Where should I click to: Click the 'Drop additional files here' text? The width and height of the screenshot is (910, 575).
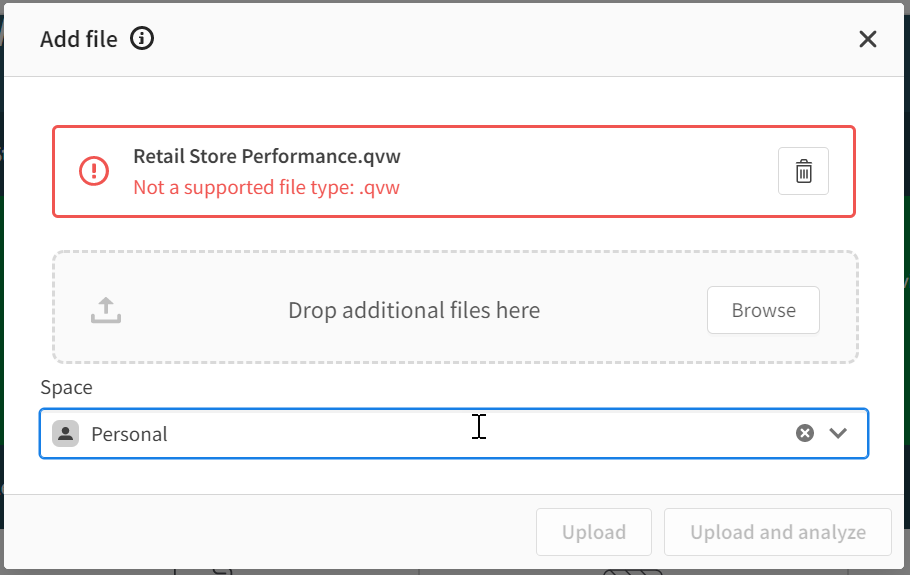[414, 310]
